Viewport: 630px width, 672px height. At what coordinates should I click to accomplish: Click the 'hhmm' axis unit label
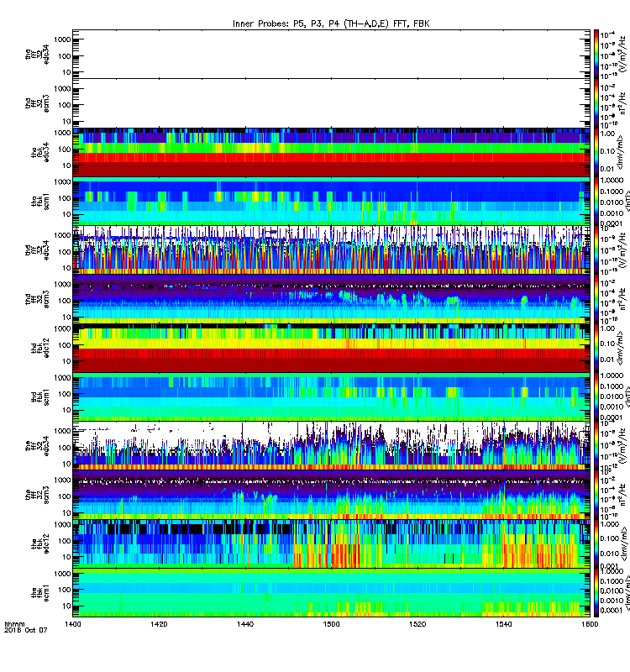click(x=14, y=624)
